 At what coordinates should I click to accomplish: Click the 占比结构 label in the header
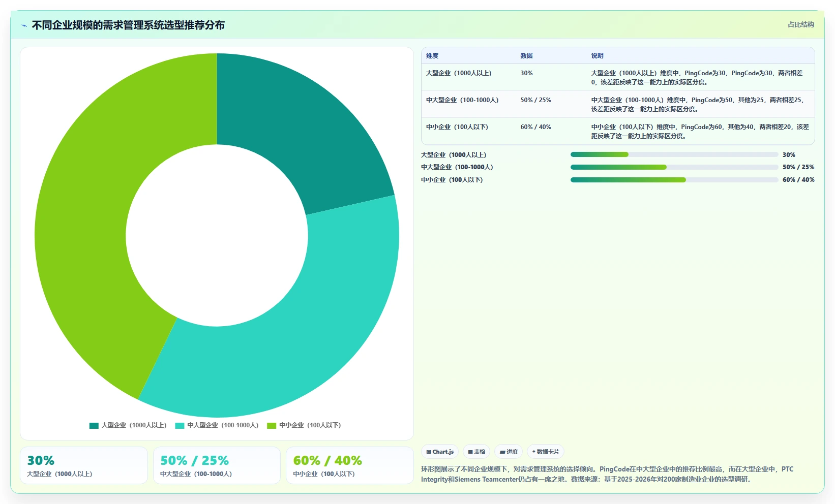point(801,24)
